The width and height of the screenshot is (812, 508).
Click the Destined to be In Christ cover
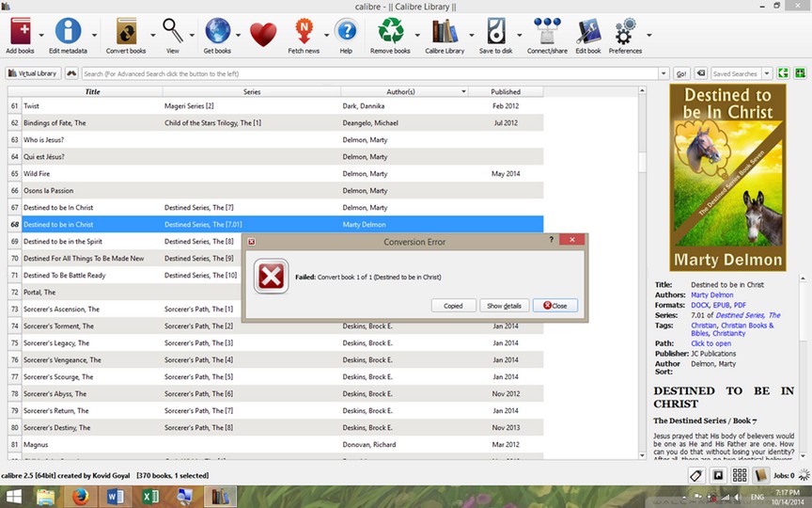pos(727,178)
